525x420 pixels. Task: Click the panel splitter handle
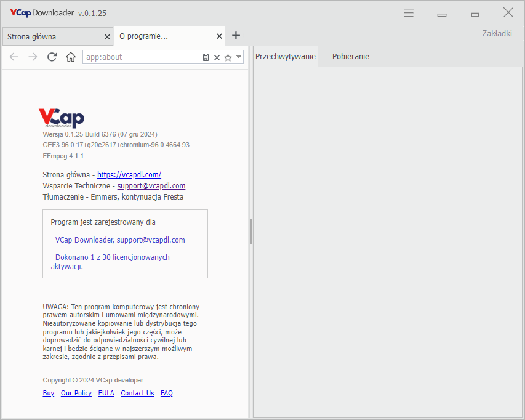pyautogui.click(x=250, y=232)
